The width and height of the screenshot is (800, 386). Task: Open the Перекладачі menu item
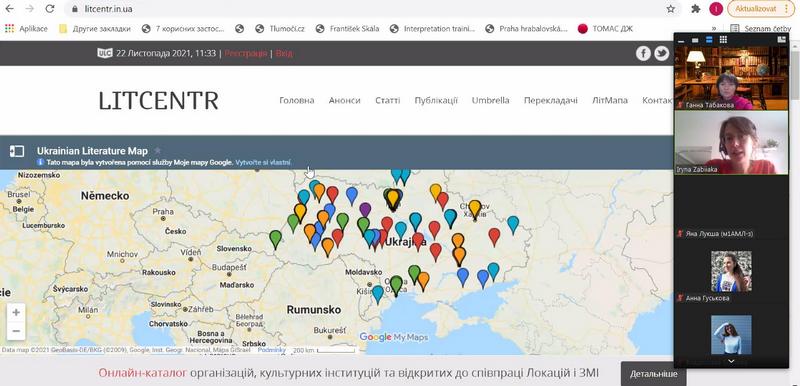coord(551,100)
